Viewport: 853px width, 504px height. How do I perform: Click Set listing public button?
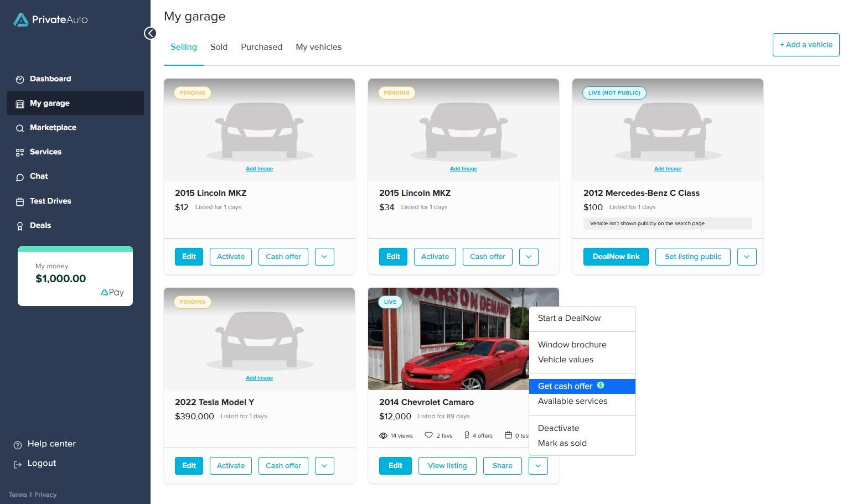pyautogui.click(x=693, y=257)
